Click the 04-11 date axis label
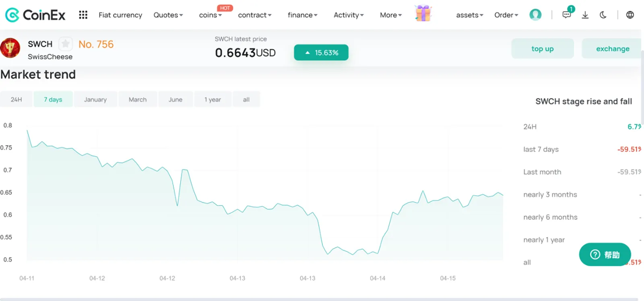 coord(27,278)
